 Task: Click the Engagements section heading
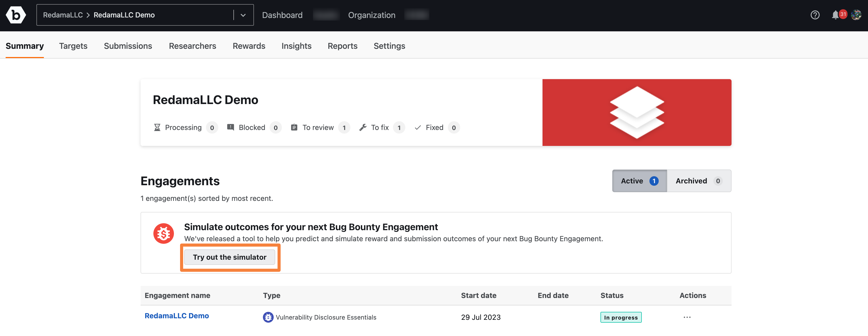(180, 181)
